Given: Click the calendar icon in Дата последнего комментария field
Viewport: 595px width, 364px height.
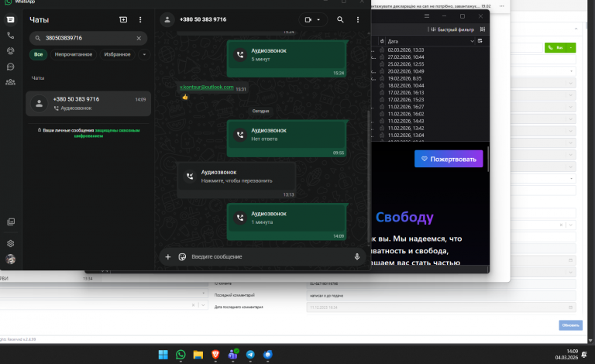Looking at the screenshot, I should (x=570, y=307).
